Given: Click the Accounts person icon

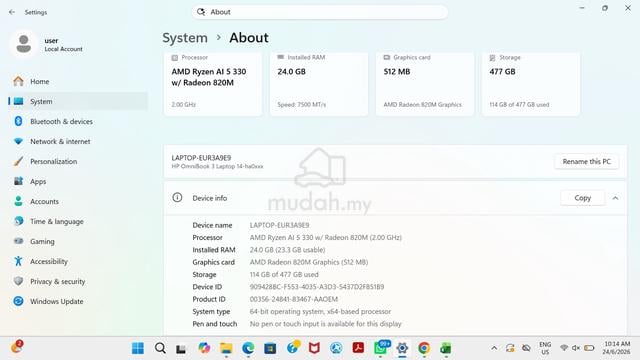Looking at the screenshot, I should click(18, 201).
